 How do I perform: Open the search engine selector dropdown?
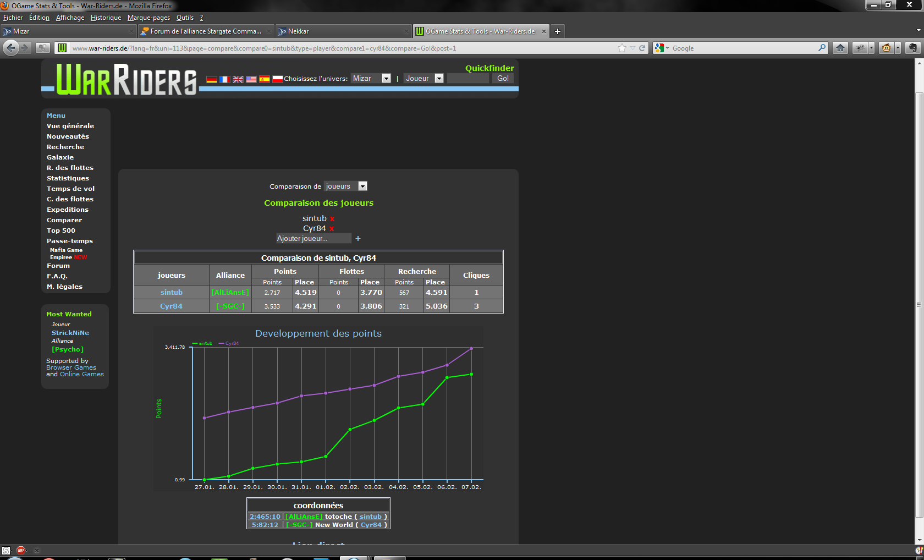click(662, 48)
